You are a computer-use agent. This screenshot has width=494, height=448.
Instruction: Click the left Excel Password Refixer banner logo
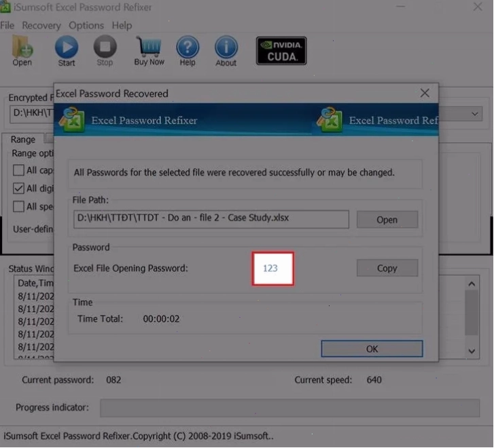[x=72, y=120]
